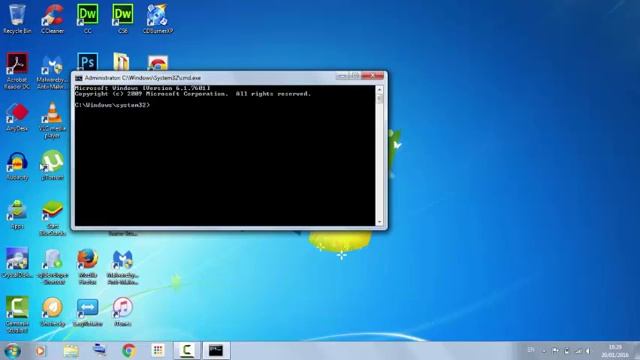The image size is (640, 360).
Task: Select the CDBurnerXP desktop shortcut
Action: coord(158,18)
